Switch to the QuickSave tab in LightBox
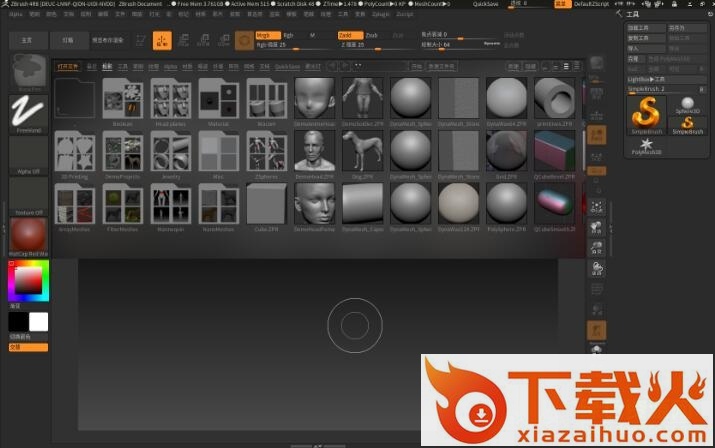 [287, 67]
